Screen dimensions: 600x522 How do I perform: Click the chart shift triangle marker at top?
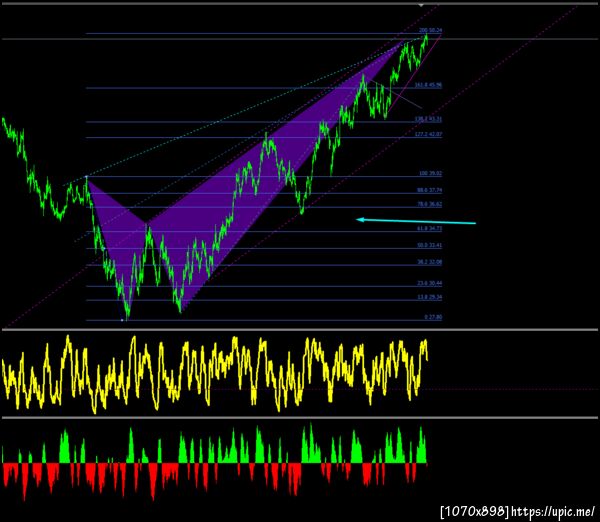[421, 5]
